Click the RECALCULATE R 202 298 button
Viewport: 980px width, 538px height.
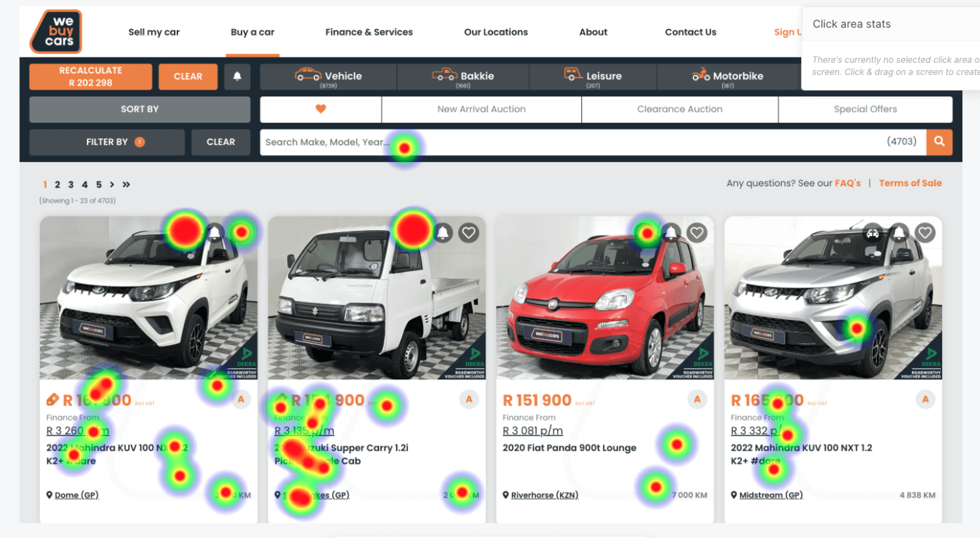point(91,77)
